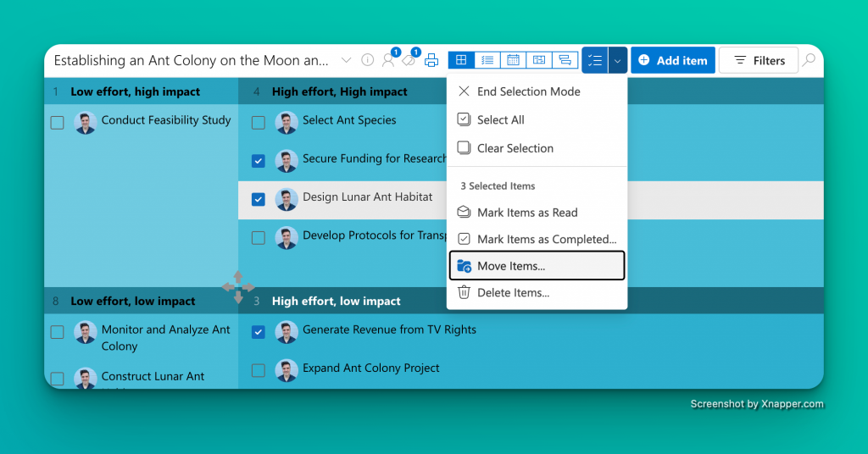Open Conduct Feasibility Study item
This screenshot has width=868, height=454.
166,120
